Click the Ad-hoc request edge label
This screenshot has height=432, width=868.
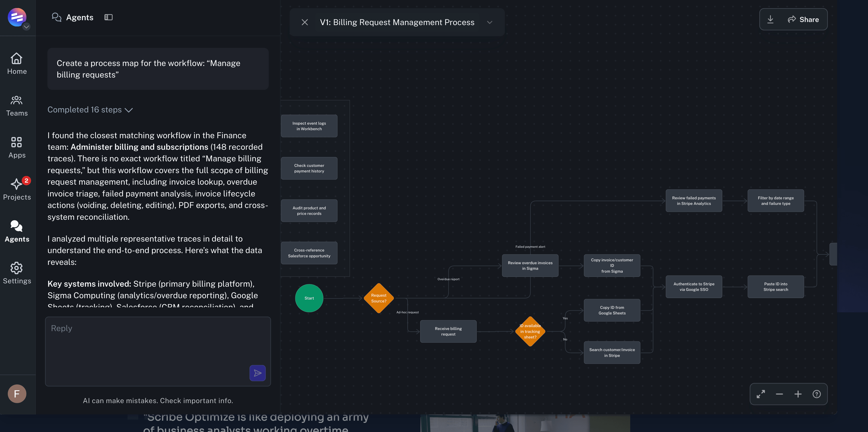coord(407,312)
